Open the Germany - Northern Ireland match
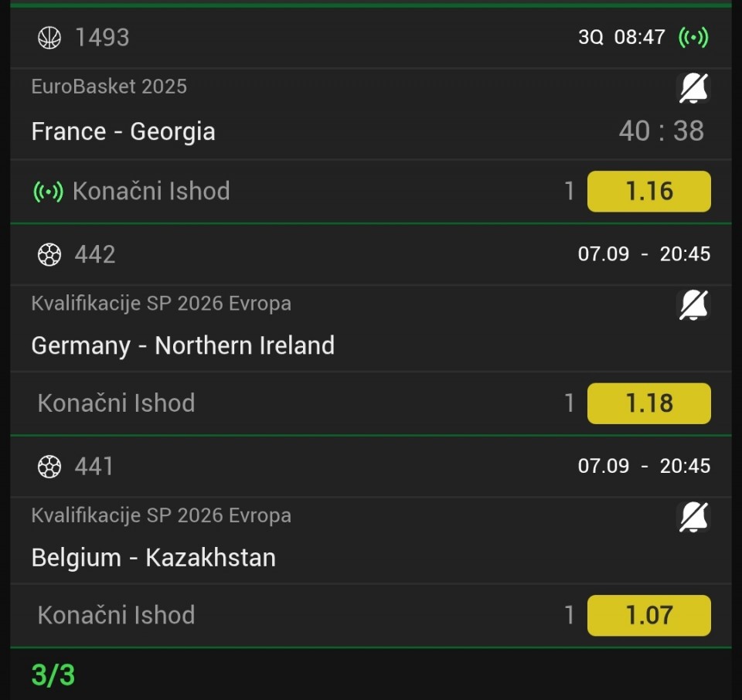Image resolution: width=742 pixels, height=700 pixels. tap(182, 345)
